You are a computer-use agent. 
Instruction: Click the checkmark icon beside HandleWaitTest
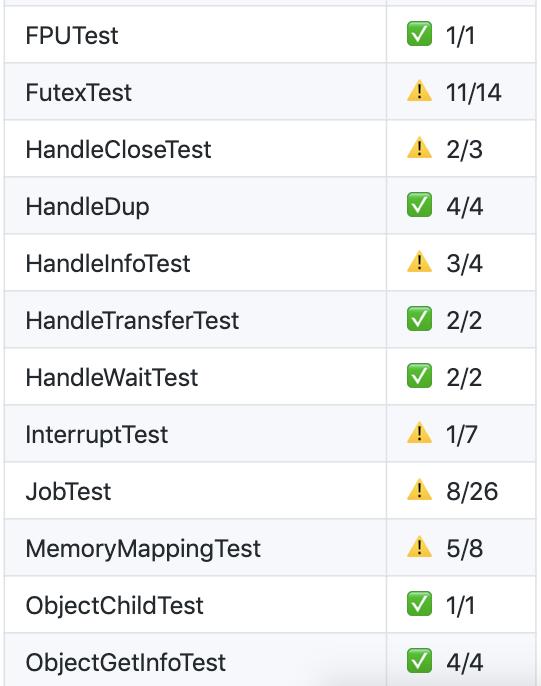pyautogui.click(x=419, y=376)
